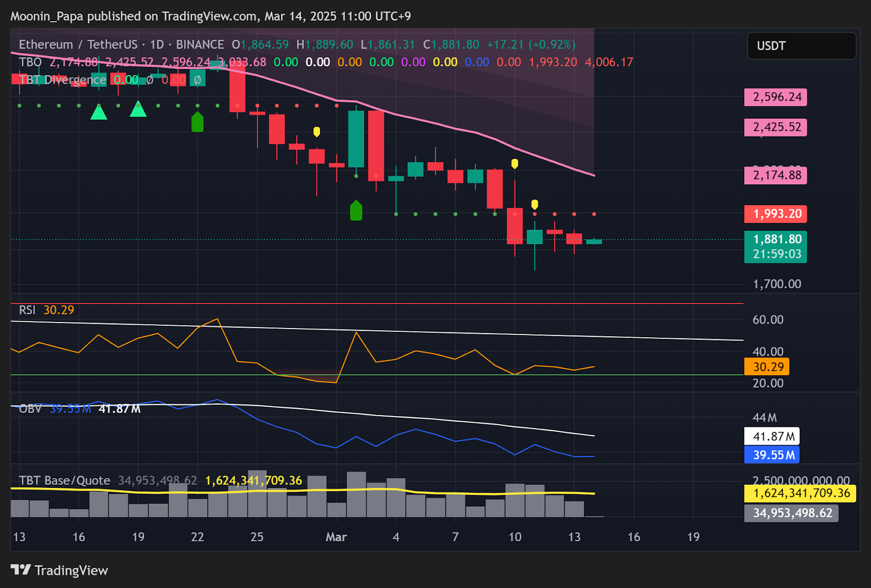
Task: Select dark green arrow marker near Feb 22
Action: tap(198, 122)
